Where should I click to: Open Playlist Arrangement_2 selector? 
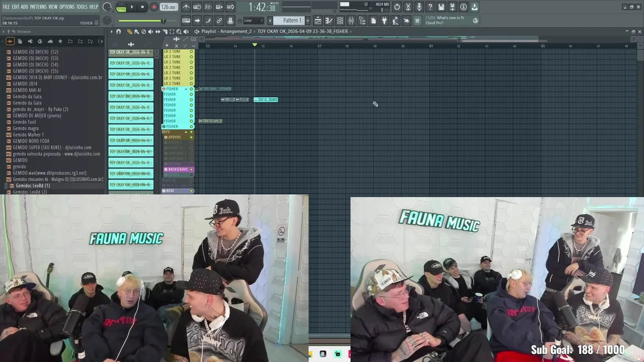pyautogui.click(x=226, y=31)
